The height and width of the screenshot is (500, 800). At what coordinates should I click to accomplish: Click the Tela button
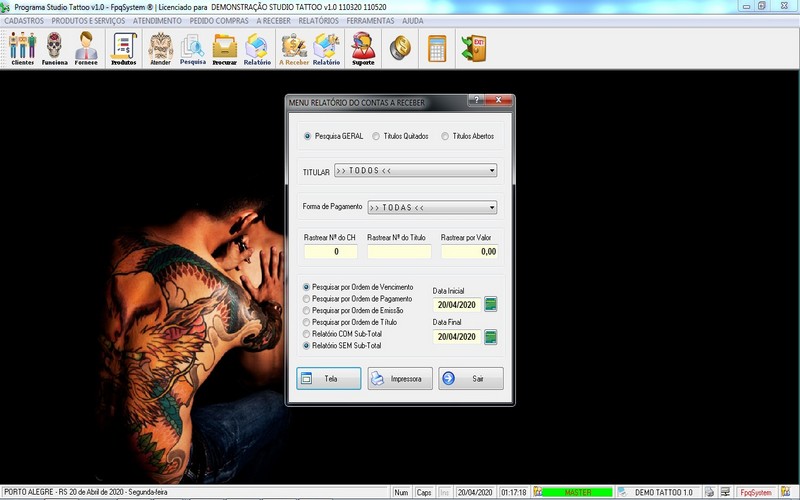click(x=328, y=379)
